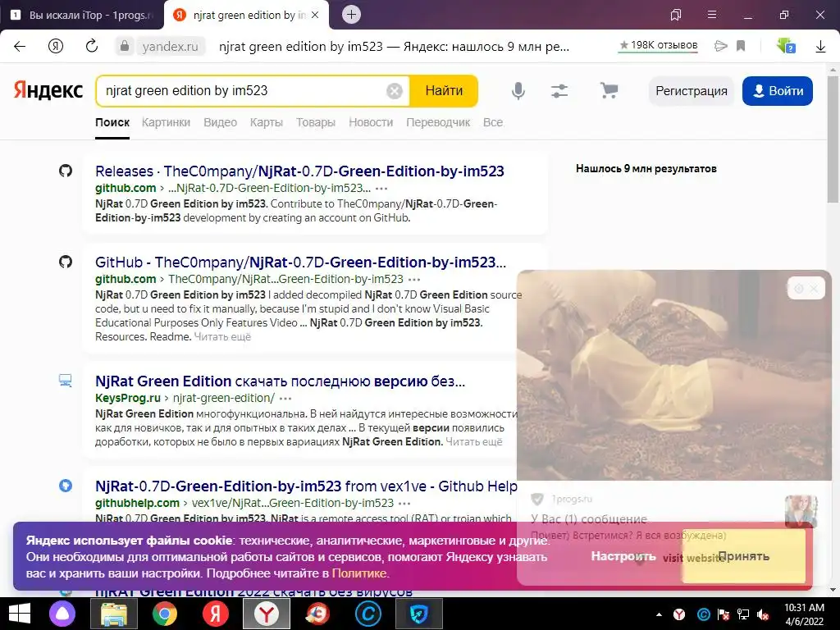Select the Переводчик search tab

tap(438, 122)
